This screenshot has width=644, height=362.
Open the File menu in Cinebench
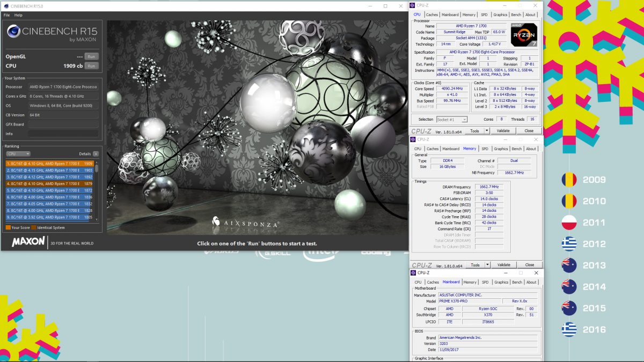[6, 15]
